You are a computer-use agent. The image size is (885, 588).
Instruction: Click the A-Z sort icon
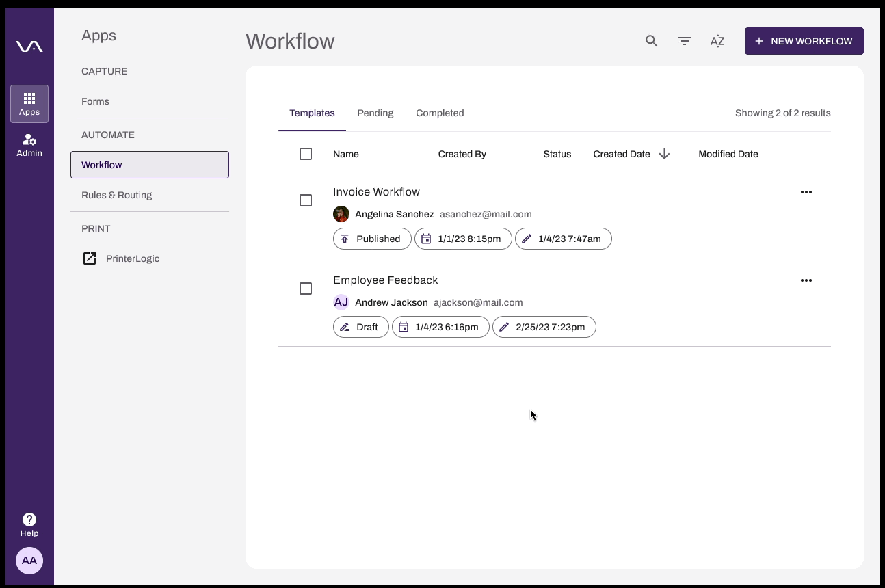pyautogui.click(x=717, y=41)
